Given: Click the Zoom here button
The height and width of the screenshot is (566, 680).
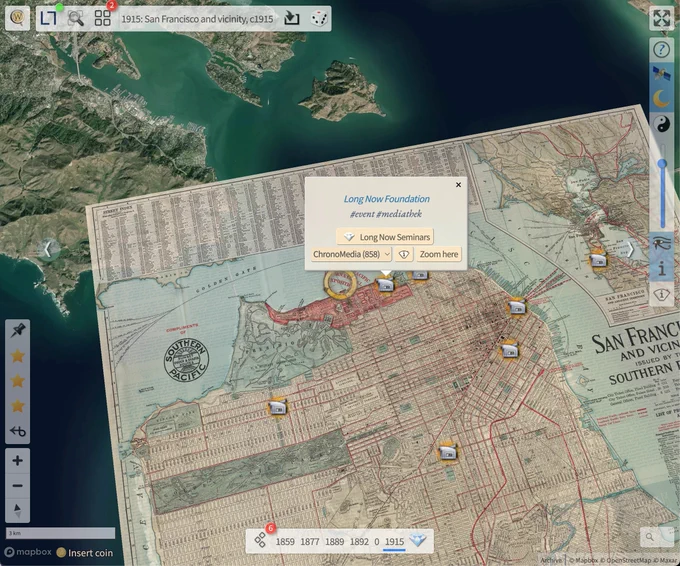Looking at the screenshot, I should coord(438,254).
